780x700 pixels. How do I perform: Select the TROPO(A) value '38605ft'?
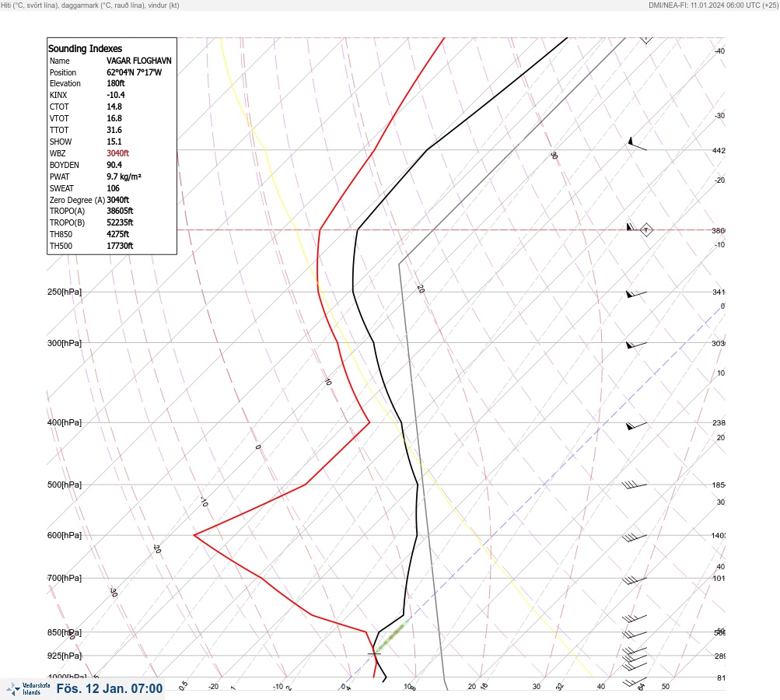point(120,211)
